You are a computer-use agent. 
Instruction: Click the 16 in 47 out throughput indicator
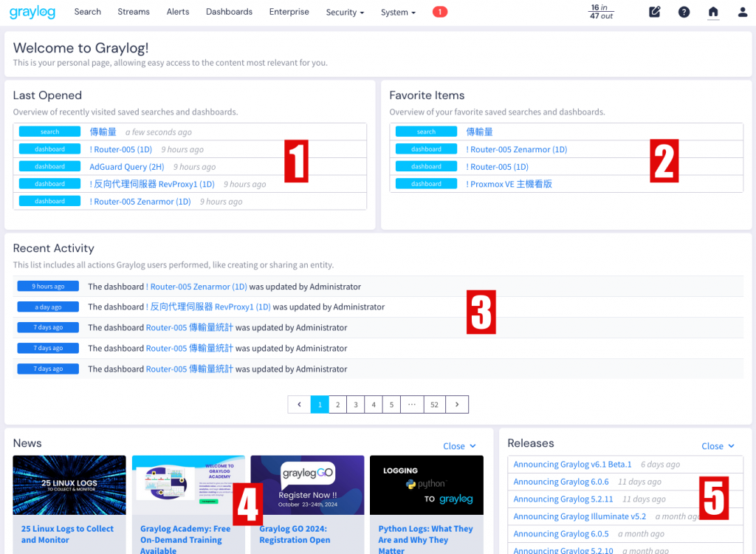[601, 12]
